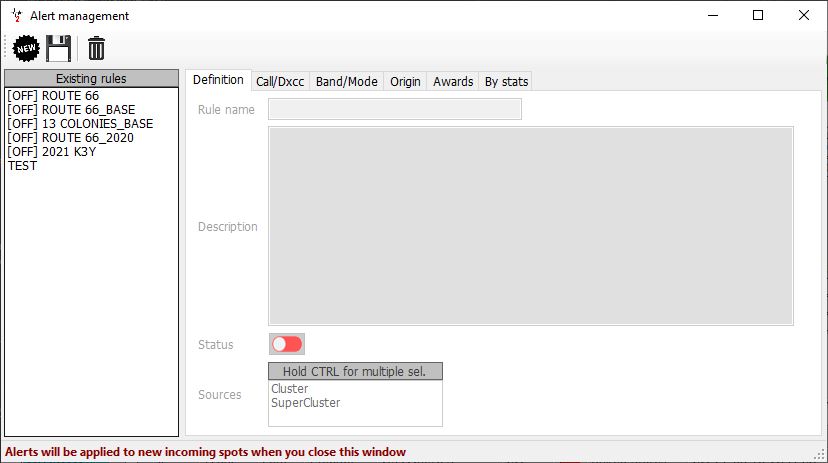
Task: Click the Rule name input field
Action: pos(394,109)
